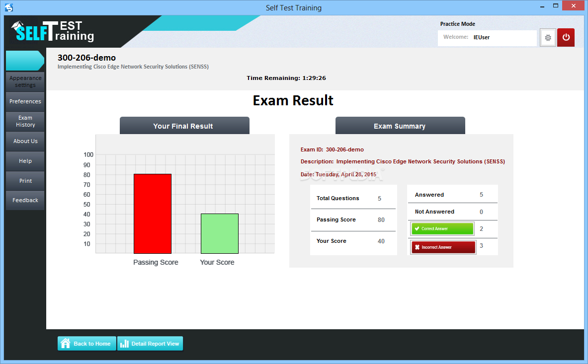
Task: Click the Practice Mode label
Action: pyautogui.click(x=457, y=24)
